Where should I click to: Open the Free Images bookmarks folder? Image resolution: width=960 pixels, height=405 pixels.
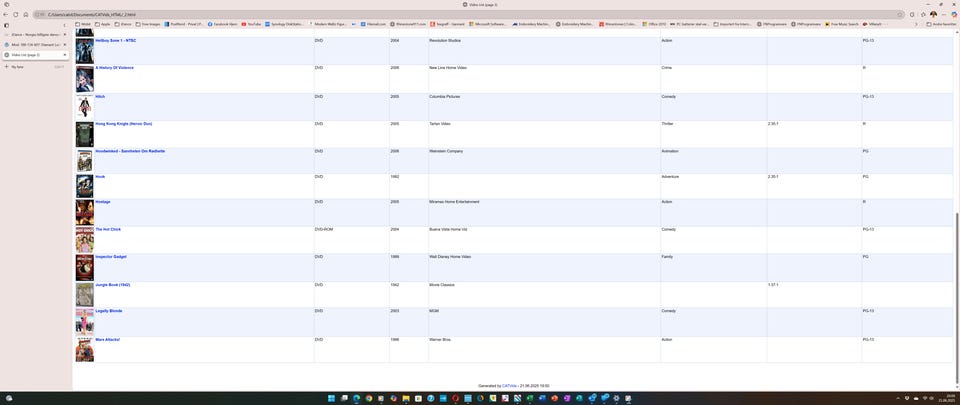[x=147, y=24]
